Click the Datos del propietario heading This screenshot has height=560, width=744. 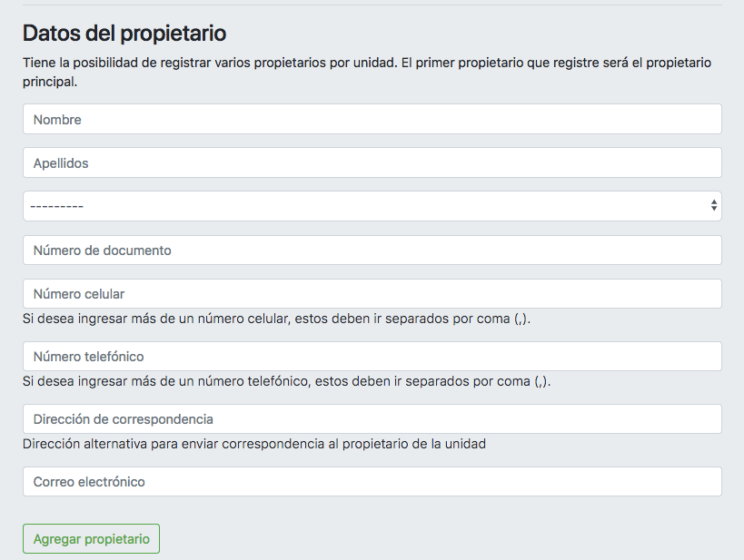coord(124,34)
